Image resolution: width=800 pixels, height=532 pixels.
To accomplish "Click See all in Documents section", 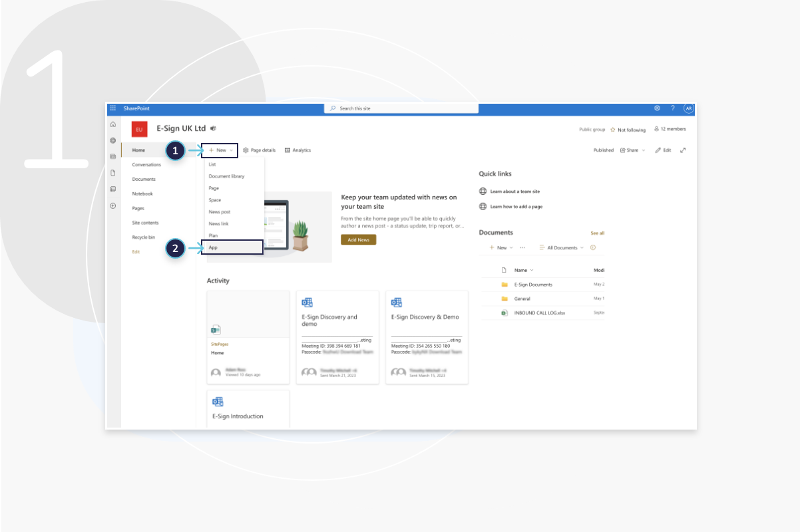I will point(598,233).
